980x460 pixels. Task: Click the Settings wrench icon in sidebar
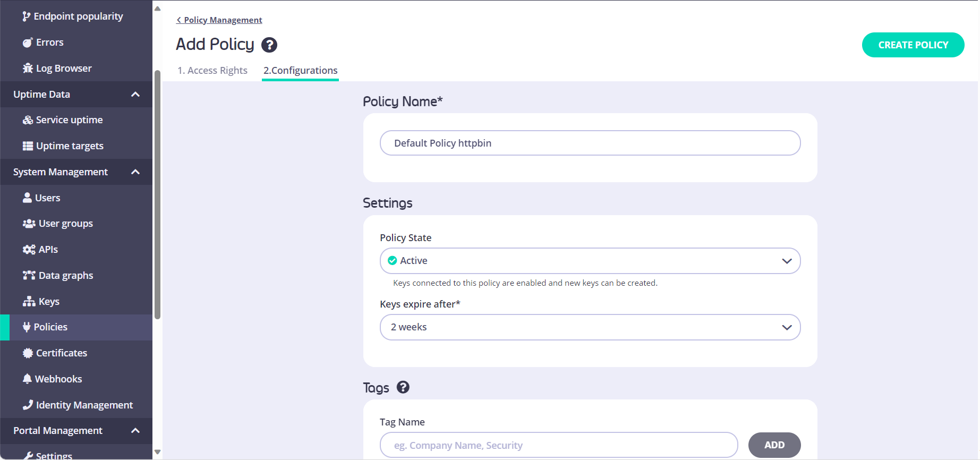tap(28, 456)
